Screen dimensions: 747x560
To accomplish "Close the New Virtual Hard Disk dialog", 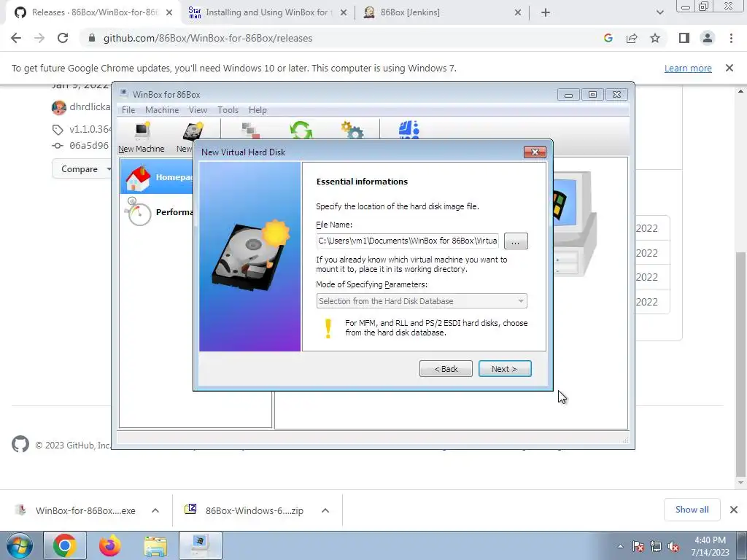I will click(535, 152).
